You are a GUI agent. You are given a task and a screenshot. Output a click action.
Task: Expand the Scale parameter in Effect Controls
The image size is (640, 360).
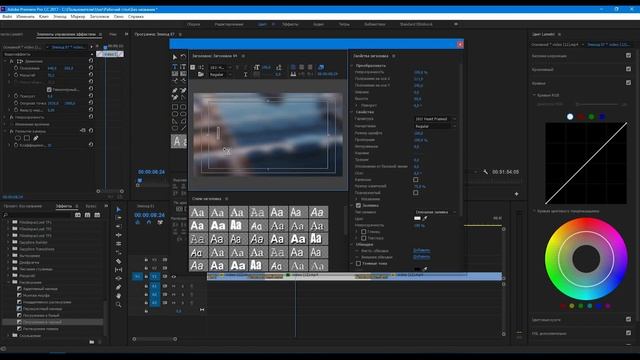click(x=10, y=76)
